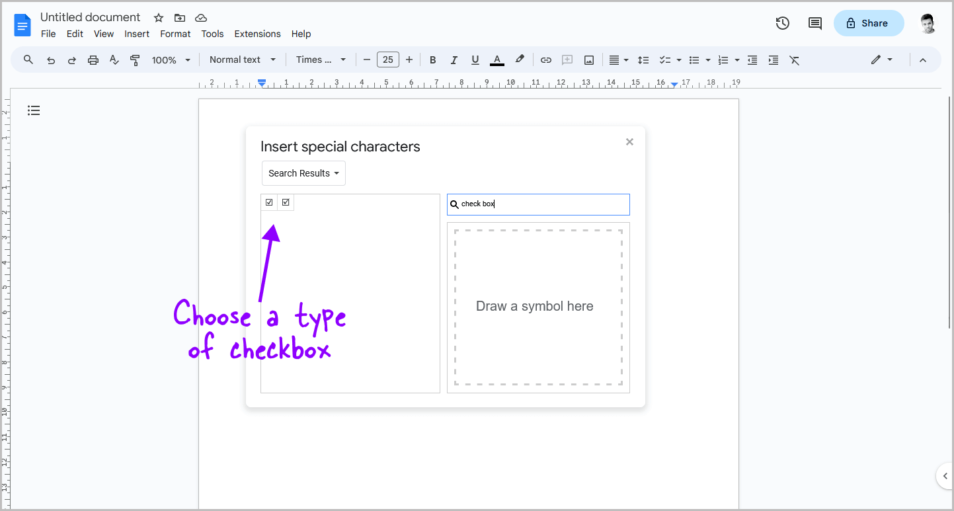
Task: Open the zoom 100% dropdown
Action: [171, 60]
